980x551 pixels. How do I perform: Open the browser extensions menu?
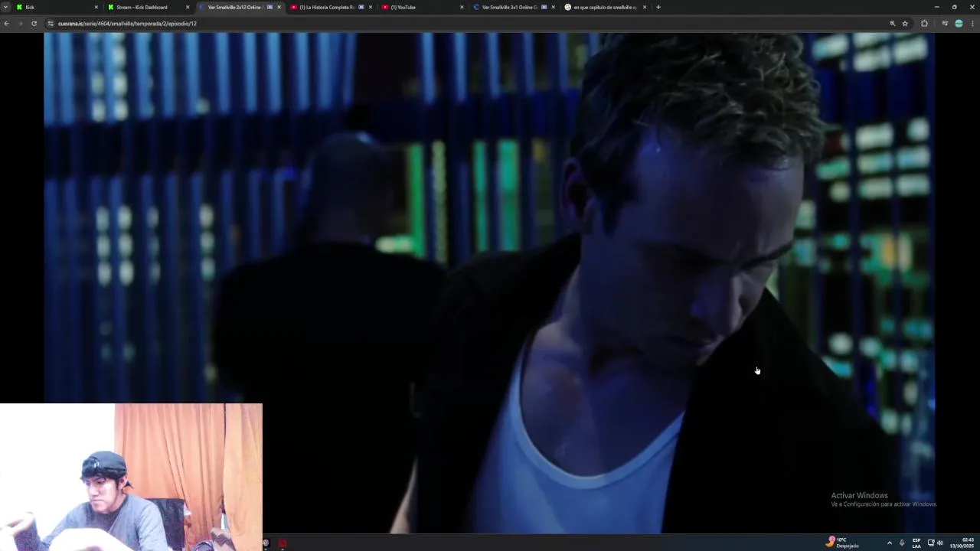click(x=924, y=24)
